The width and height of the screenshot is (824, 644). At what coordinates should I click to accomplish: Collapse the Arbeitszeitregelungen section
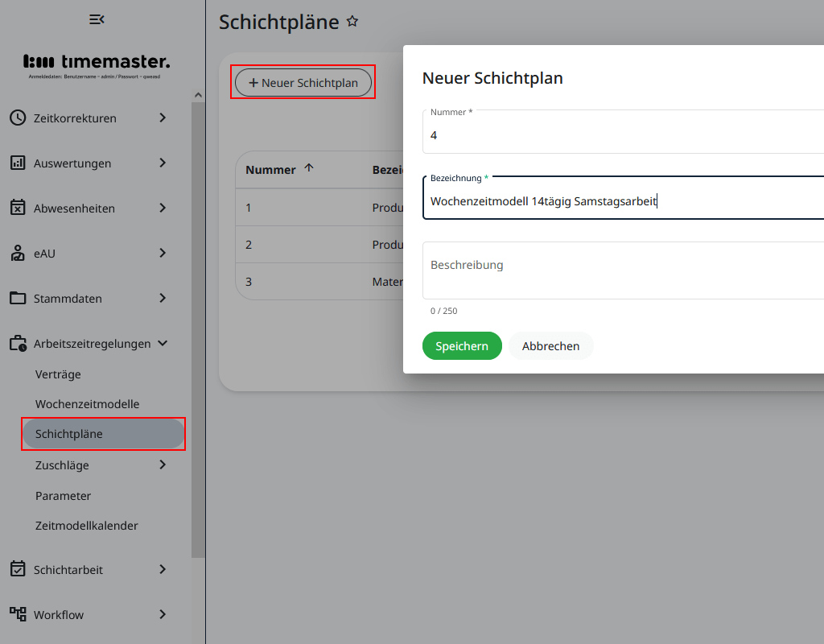click(x=164, y=343)
